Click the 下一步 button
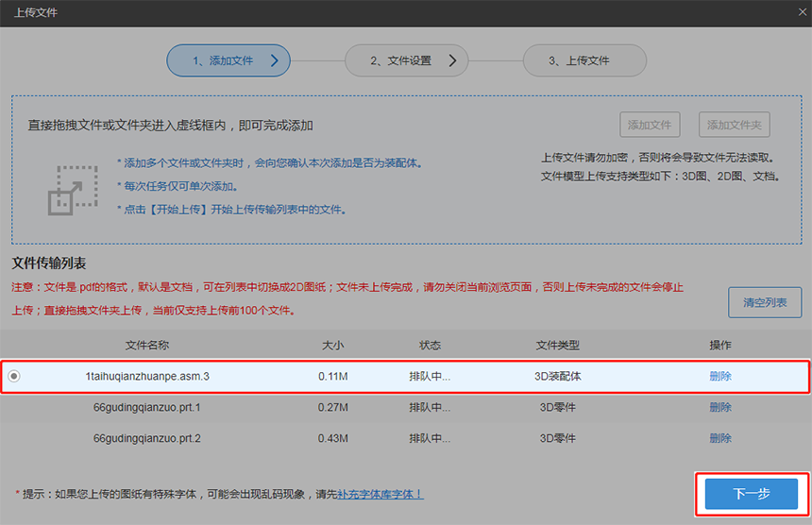The image size is (812, 525). click(x=752, y=494)
